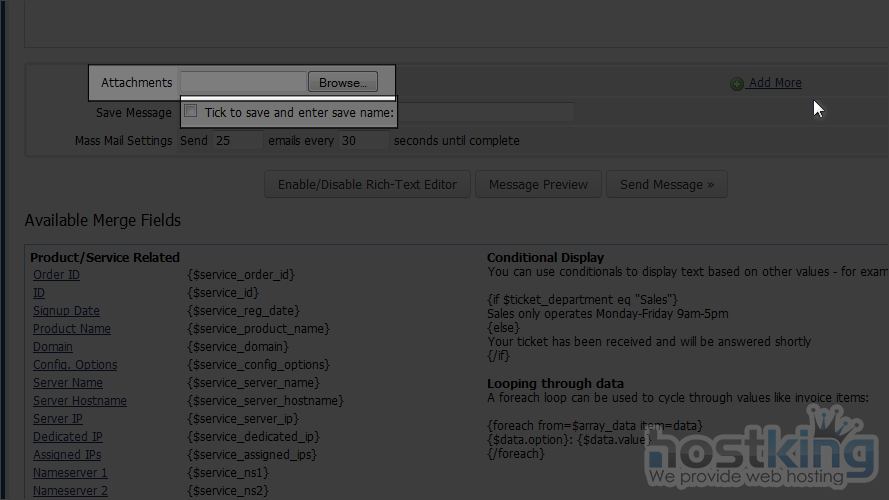Screen dimensions: 889x500
Task: Click the Assigned IPs merge field
Action: coord(67,455)
